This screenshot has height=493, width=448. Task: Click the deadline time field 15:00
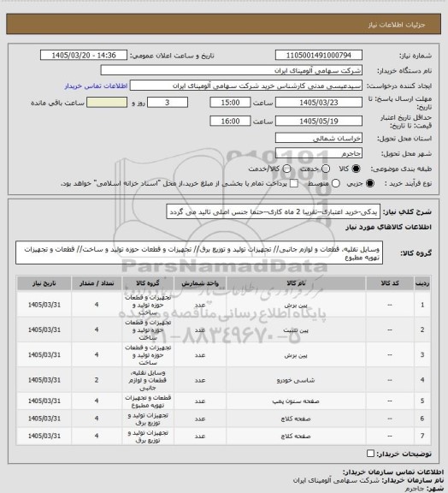point(230,103)
